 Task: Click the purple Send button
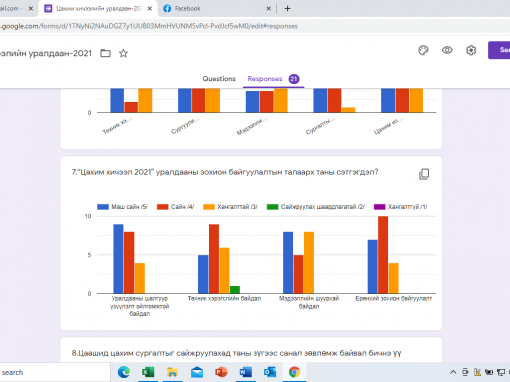tap(499, 50)
